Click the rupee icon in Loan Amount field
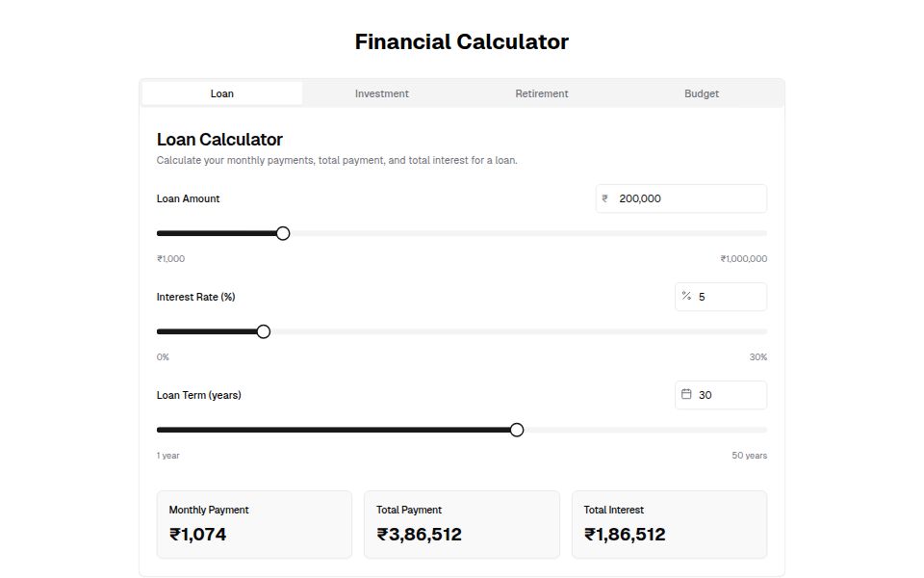Image resolution: width=924 pixels, height=578 pixels. [x=604, y=198]
